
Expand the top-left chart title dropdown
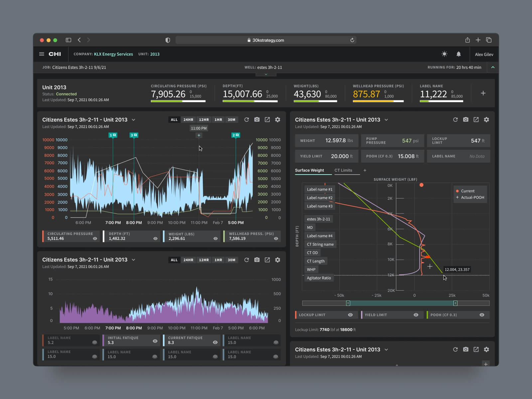click(133, 120)
